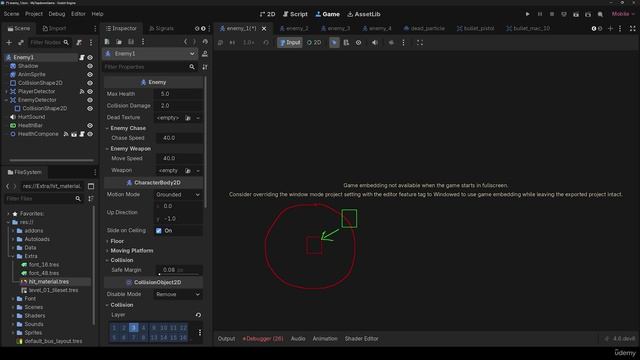Click the signal icon on PlayerDetector row

click(82, 91)
